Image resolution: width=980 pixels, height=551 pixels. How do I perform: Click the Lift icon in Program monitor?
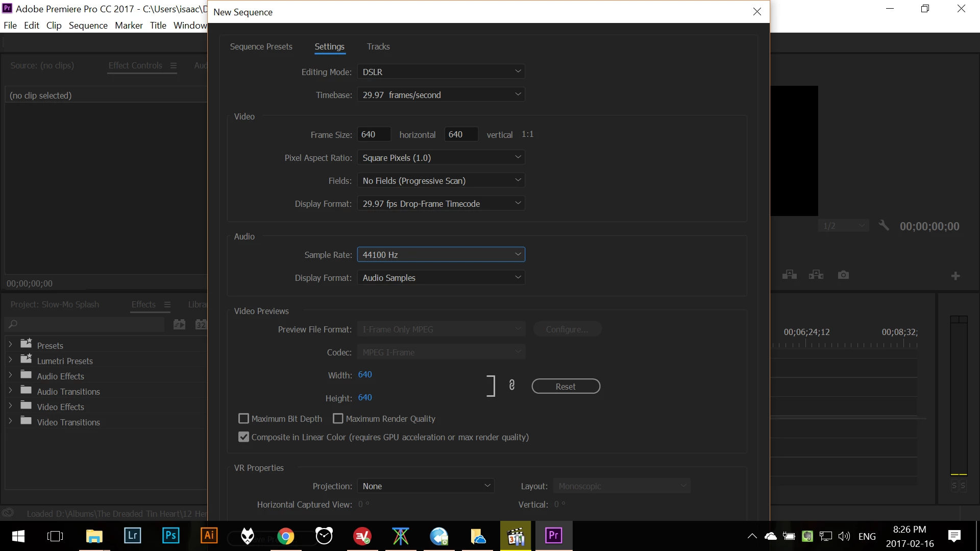click(790, 275)
